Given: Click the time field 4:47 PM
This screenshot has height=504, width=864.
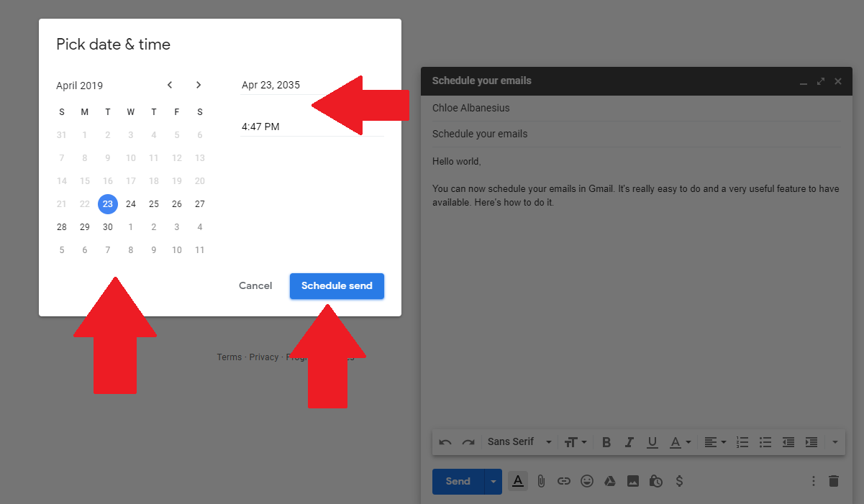Looking at the screenshot, I should click(312, 127).
